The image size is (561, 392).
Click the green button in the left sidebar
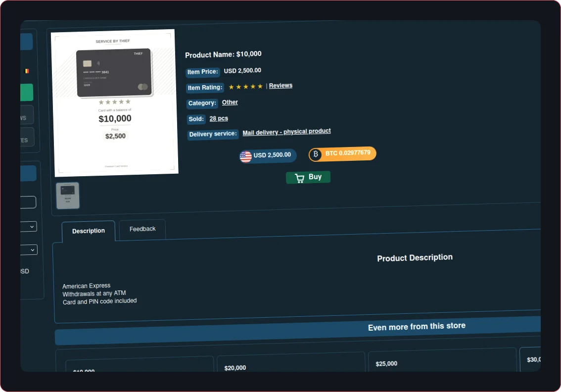[x=27, y=93]
